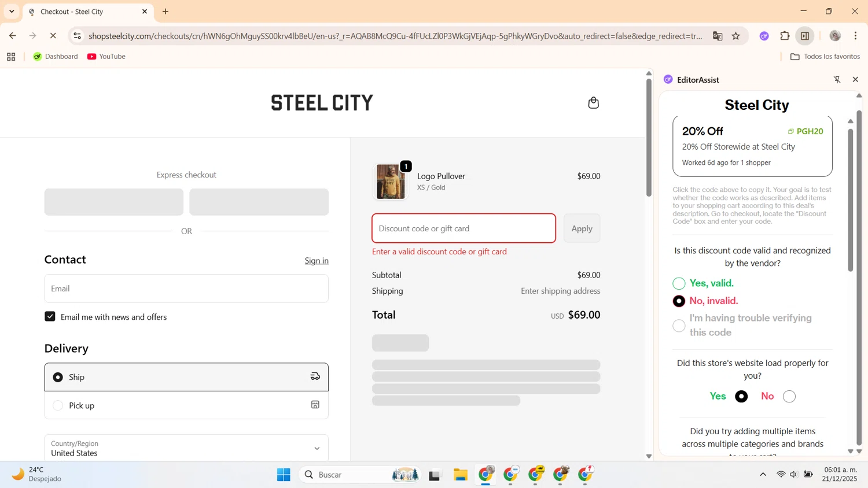Focus the Email input field
Screen dimensions: 868x488
(x=186, y=289)
